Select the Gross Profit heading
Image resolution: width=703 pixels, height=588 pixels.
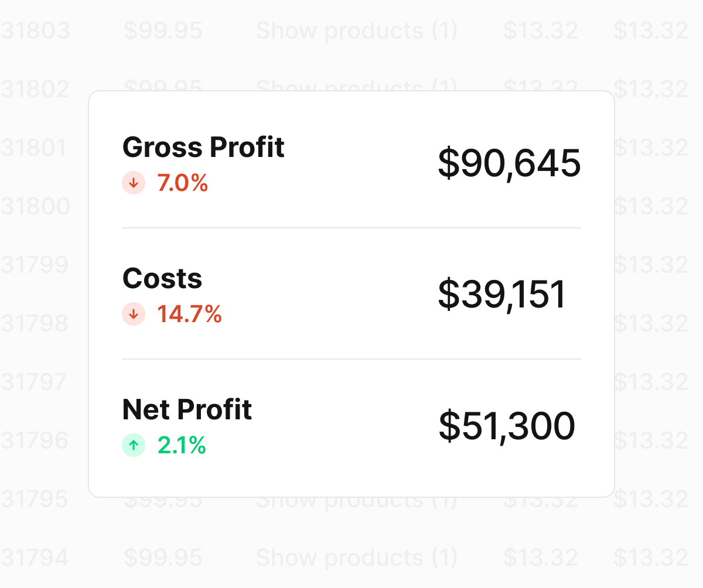click(x=203, y=147)
